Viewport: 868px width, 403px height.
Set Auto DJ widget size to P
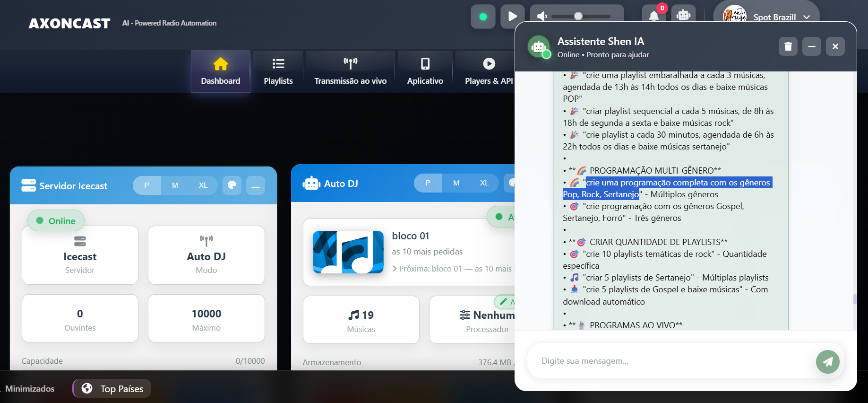(x=428, y=183)
